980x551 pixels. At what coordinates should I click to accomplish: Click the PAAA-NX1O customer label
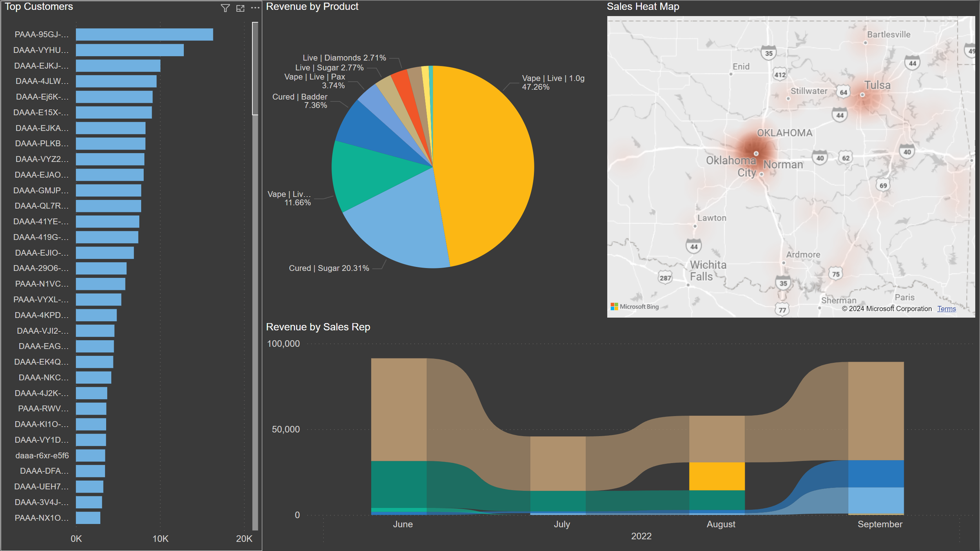tap(42, 518)
